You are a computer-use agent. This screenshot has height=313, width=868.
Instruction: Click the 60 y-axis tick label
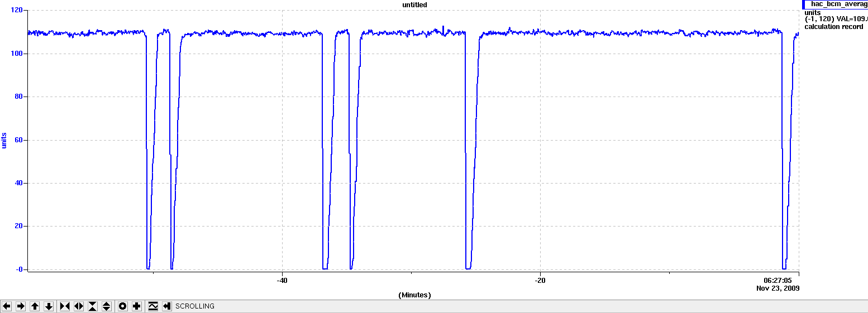[19, 140]
